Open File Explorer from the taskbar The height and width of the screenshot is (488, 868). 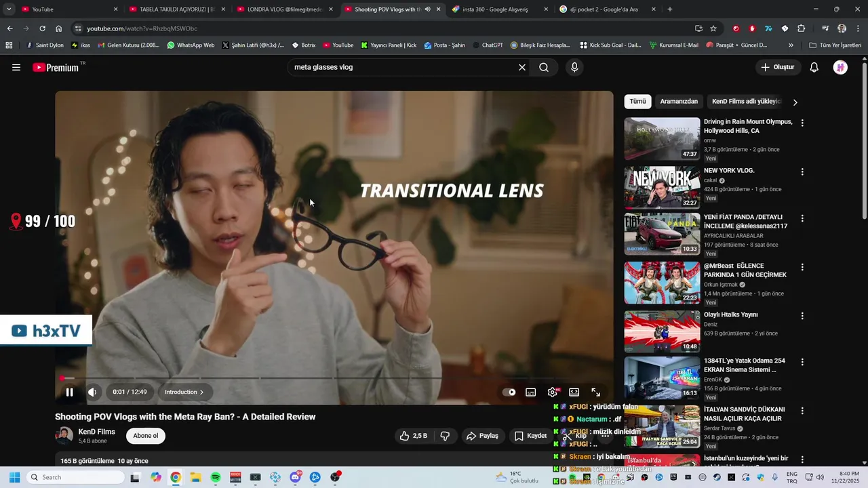tap(195, 477)
